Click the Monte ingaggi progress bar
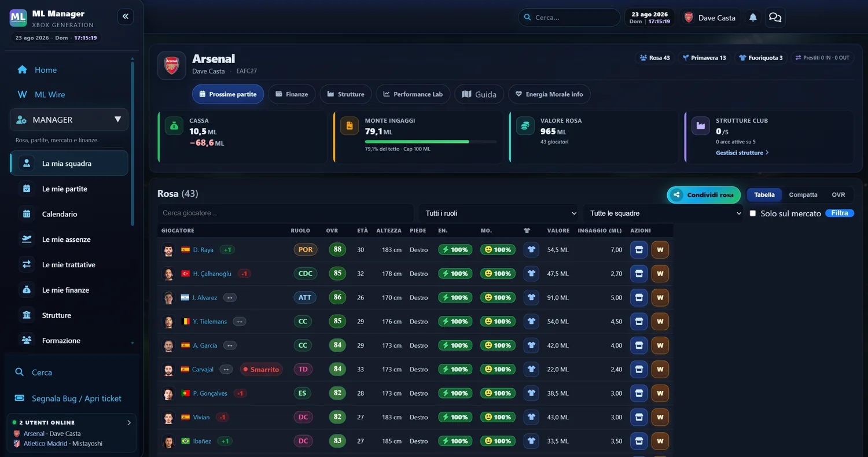Viewport: 868px width, 457px height. pos(431,142)
